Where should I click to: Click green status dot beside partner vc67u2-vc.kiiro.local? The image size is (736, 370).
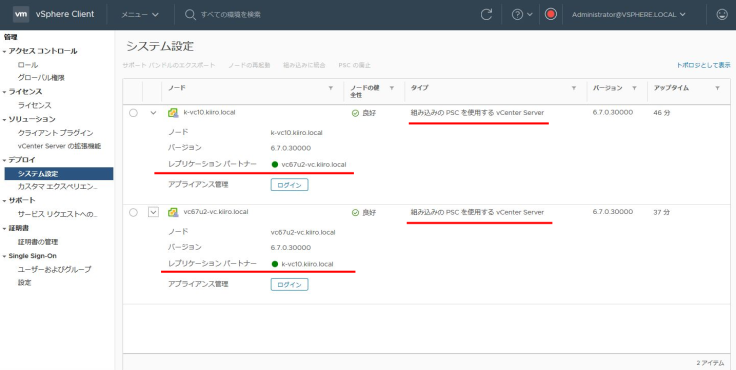click(275, 164)
